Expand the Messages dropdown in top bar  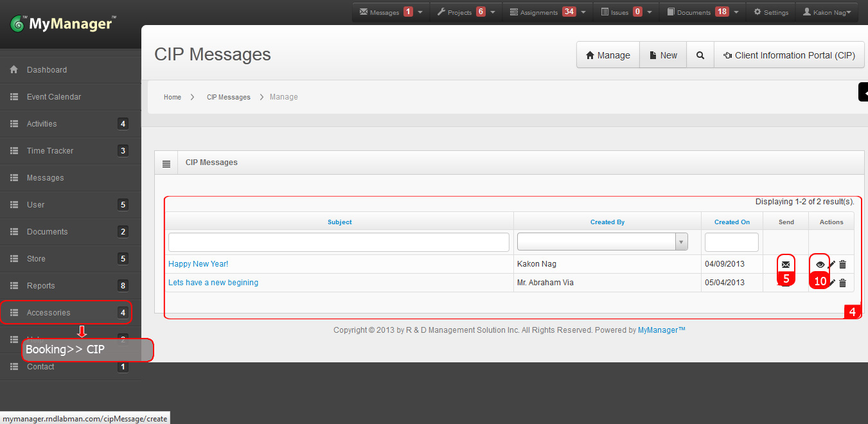pyautogui.click(x=391, y=12)
